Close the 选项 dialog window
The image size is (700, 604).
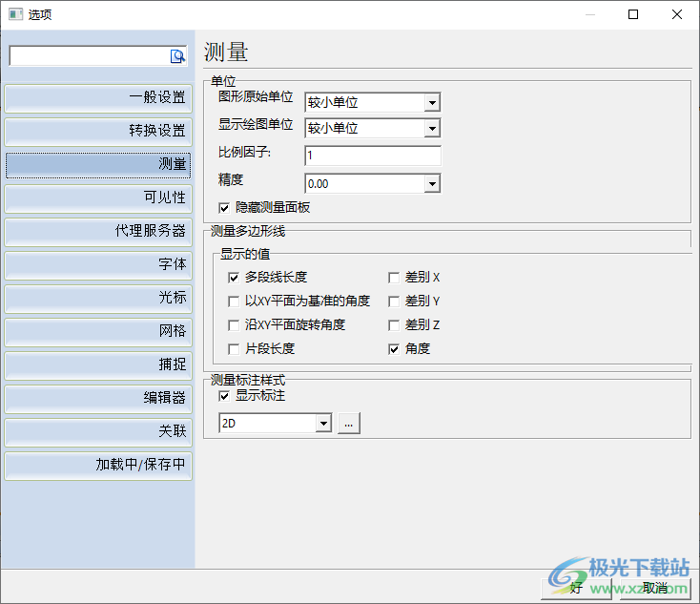coord(677,14)
